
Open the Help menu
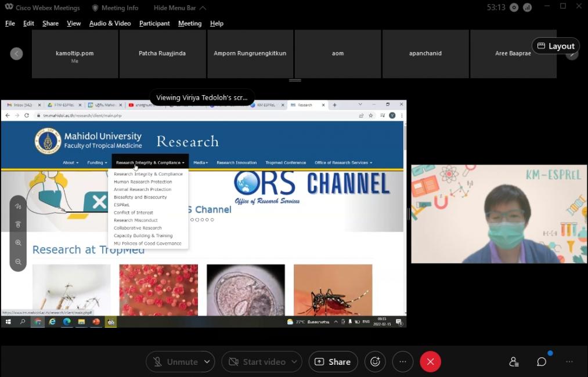pyautogui.click(x=217, y=23)
